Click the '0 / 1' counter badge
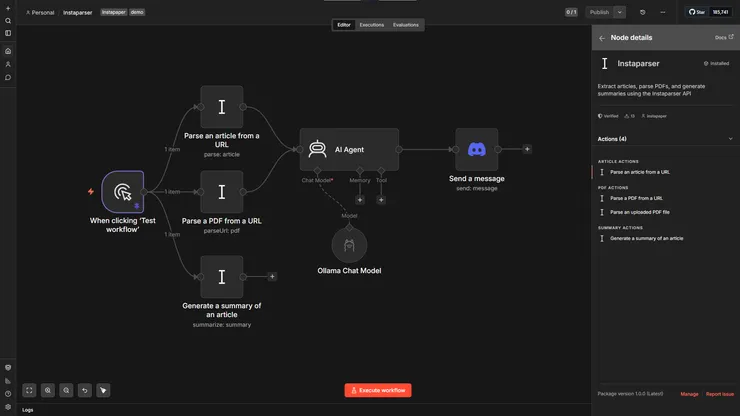Viewport: 740px width, 416px height. coord(571,12)
